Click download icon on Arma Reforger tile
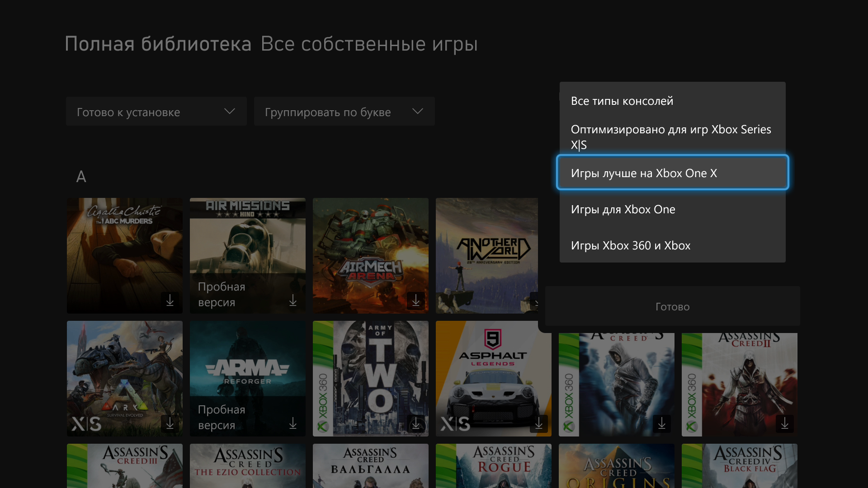This screenshot has height=488, width=868. (x=292, y=423)
